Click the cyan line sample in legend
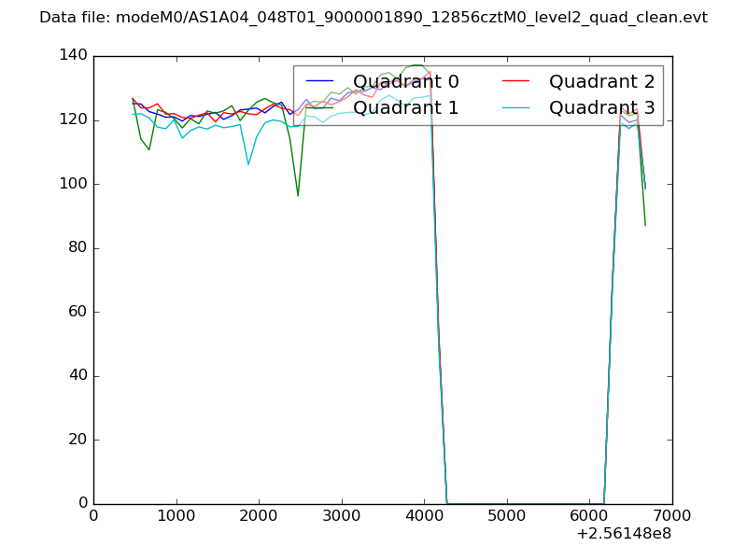 (x=515, y=107)
